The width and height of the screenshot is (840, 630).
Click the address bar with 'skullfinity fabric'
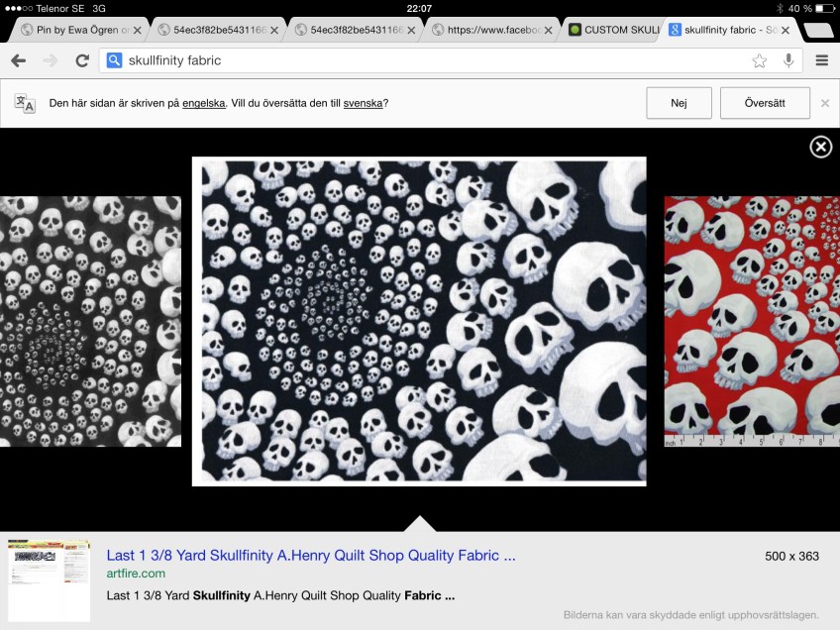(426, 60)
